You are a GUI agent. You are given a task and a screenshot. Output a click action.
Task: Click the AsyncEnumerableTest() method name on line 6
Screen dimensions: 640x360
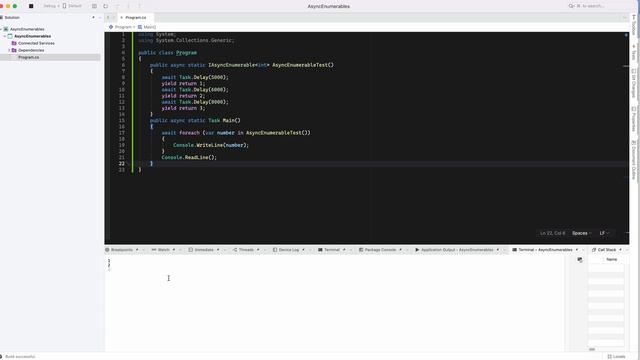(303, 65)
